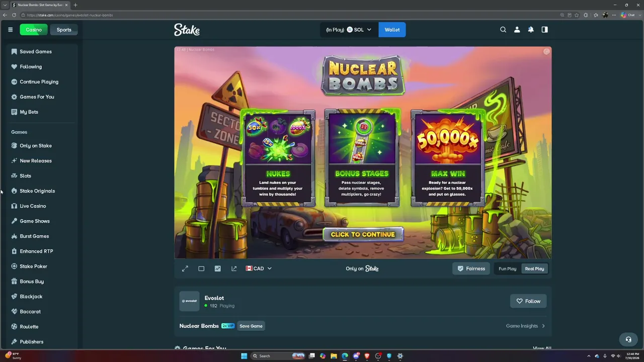Select the Max Win feature card
Screen dimensions: 644x362
tap(448, 158)
